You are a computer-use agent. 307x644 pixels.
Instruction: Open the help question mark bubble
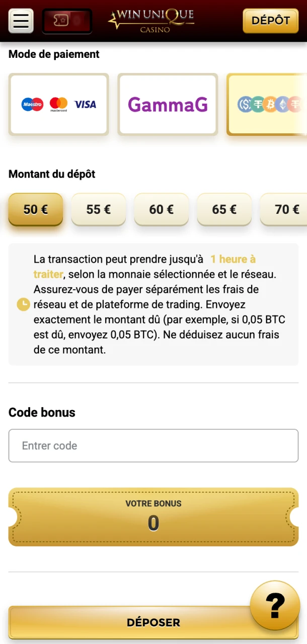tap(274, 606)
